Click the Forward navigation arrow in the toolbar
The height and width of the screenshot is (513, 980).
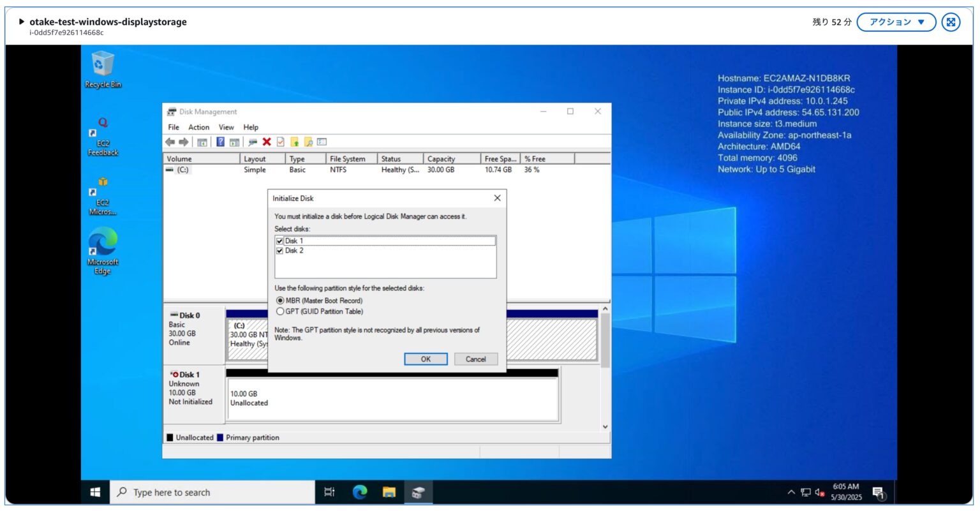tap(184, 142)
